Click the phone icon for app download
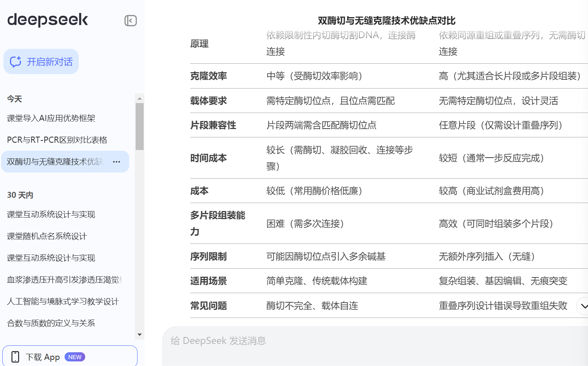 click(15, 357)
